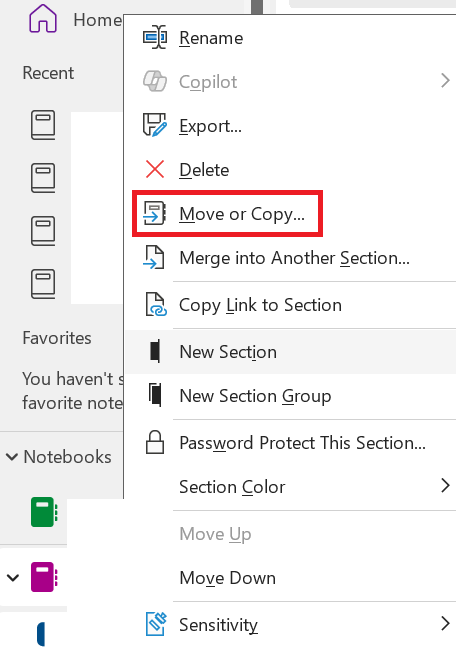Click the Export floppy-pencil icon

tap(155, 125)
